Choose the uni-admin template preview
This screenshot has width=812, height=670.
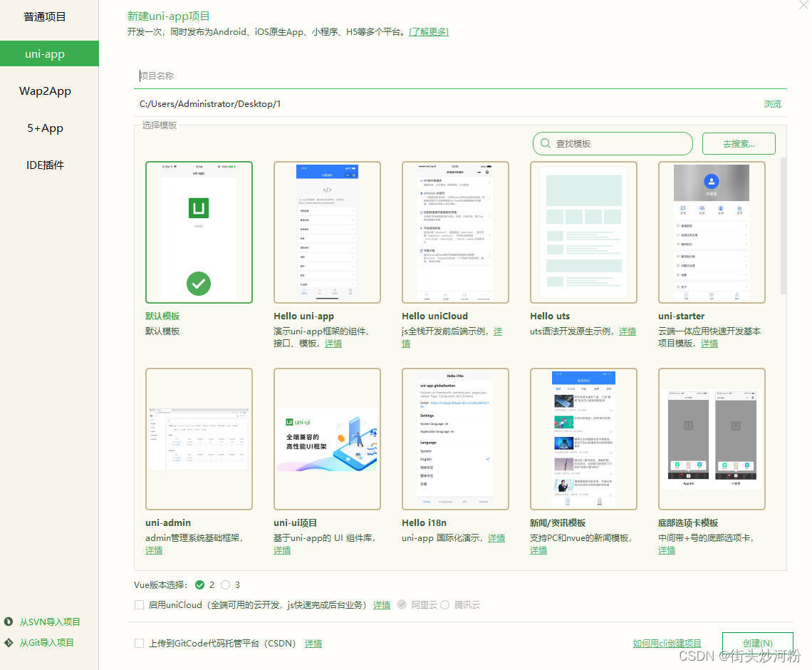click(199, 439)
